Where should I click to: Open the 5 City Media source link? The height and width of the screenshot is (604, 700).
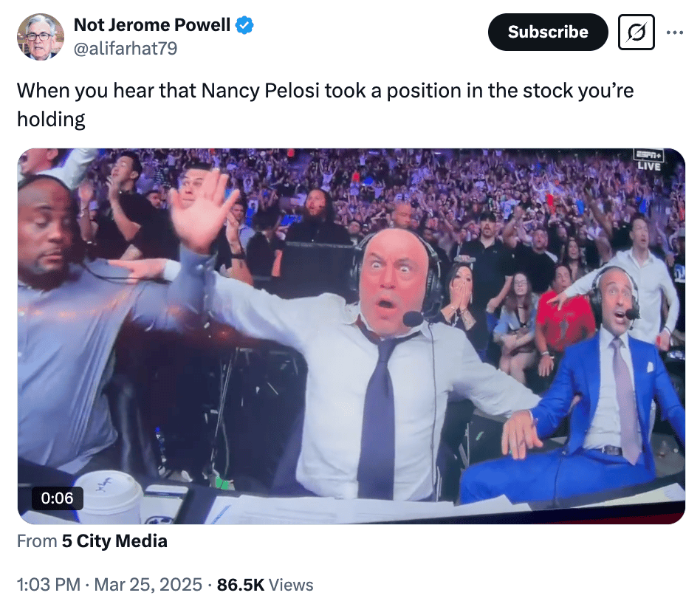(x=114, y=541)
